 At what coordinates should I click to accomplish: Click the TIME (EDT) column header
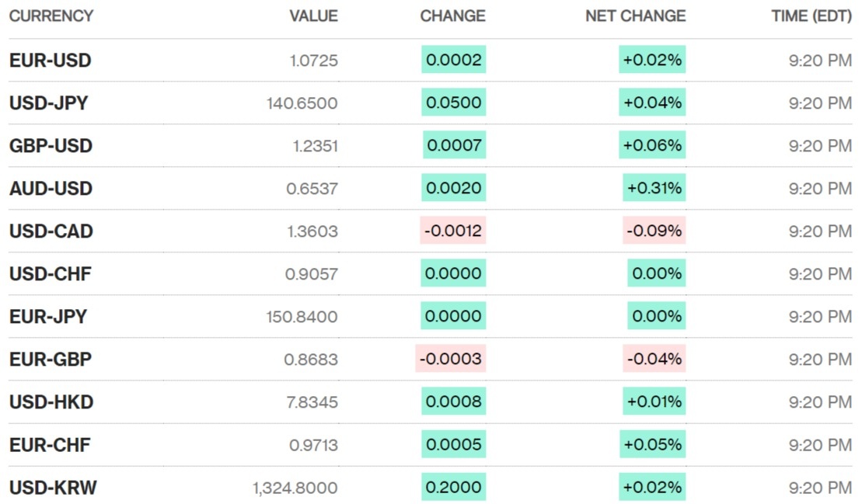(x=811, y=16)
